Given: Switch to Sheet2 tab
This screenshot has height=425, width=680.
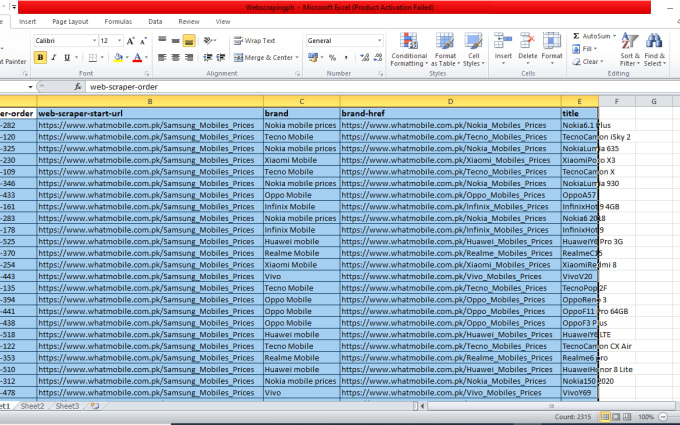Looking at the screenshot, I should (x=33, y=406).
